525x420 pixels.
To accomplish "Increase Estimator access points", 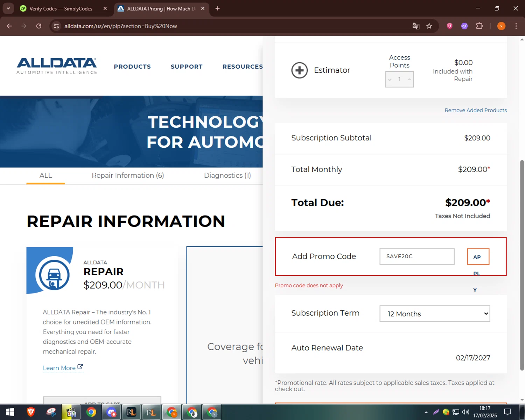I will click(x=409, y=79).
